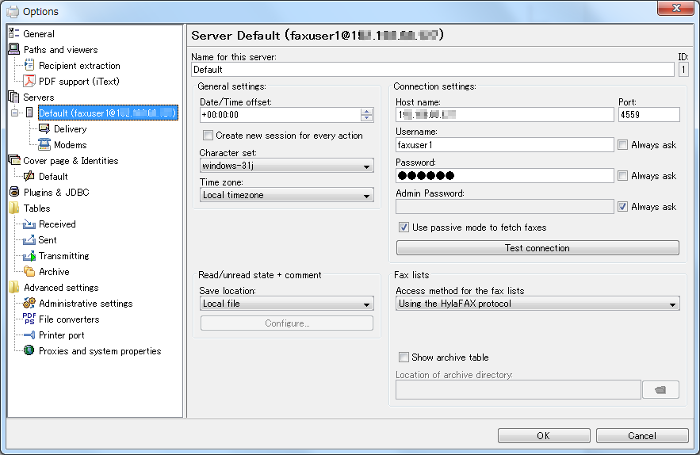Click the Printer port icon
Image resolution: width=700 pixels, height=455 pixels.
point(29,335)
